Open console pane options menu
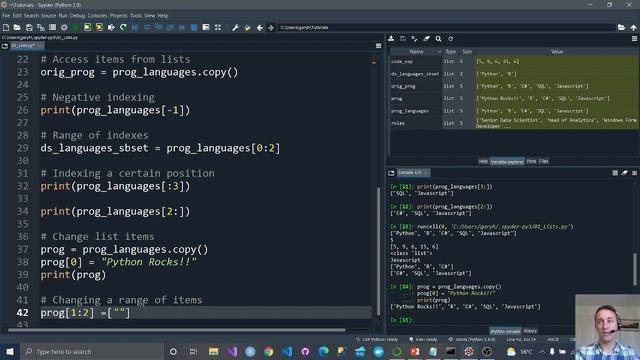This screenshot has width=640, height=360. [x=634, y=173]
